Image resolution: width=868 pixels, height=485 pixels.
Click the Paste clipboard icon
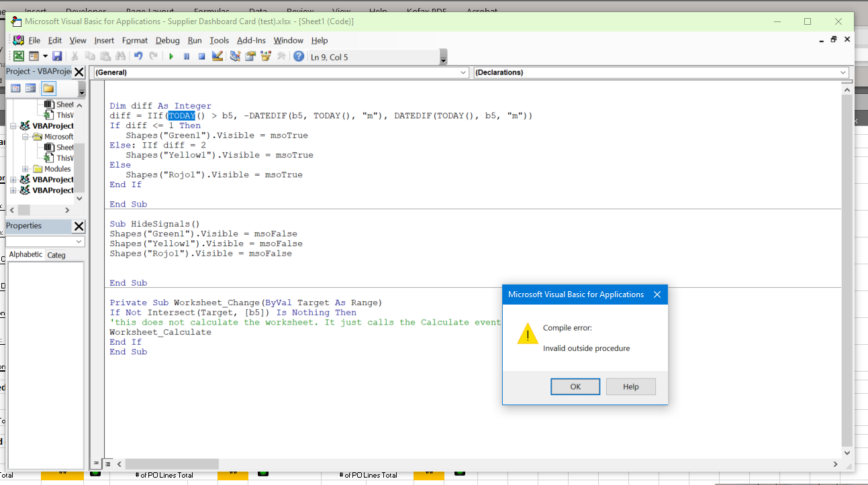point(105,56)
